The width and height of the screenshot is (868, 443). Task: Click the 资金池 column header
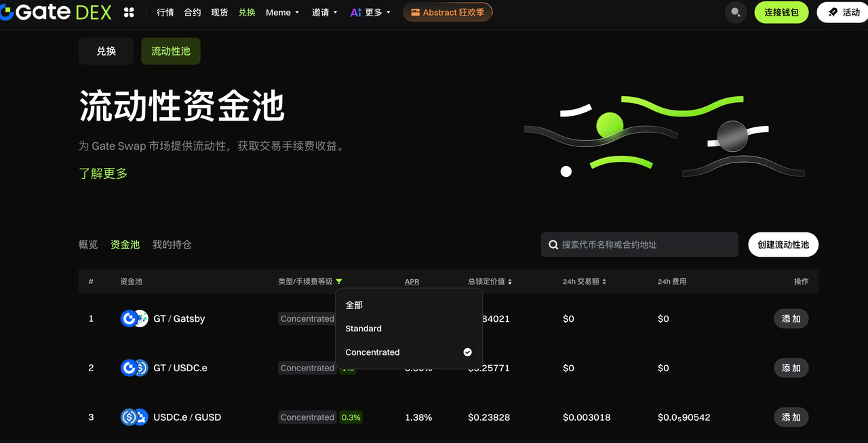131,281
